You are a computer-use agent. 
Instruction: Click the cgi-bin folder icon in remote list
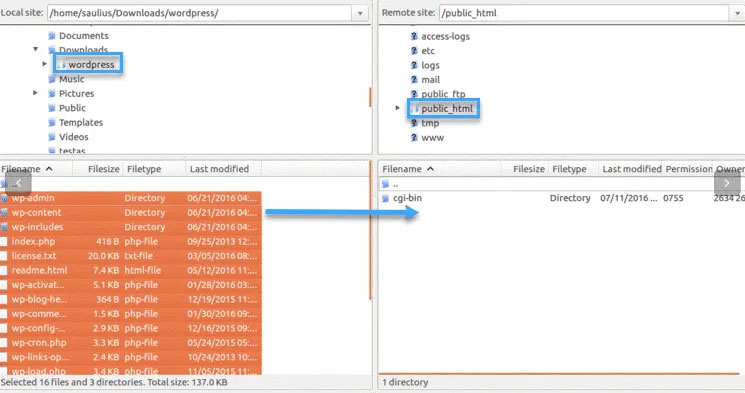(386, 198)
